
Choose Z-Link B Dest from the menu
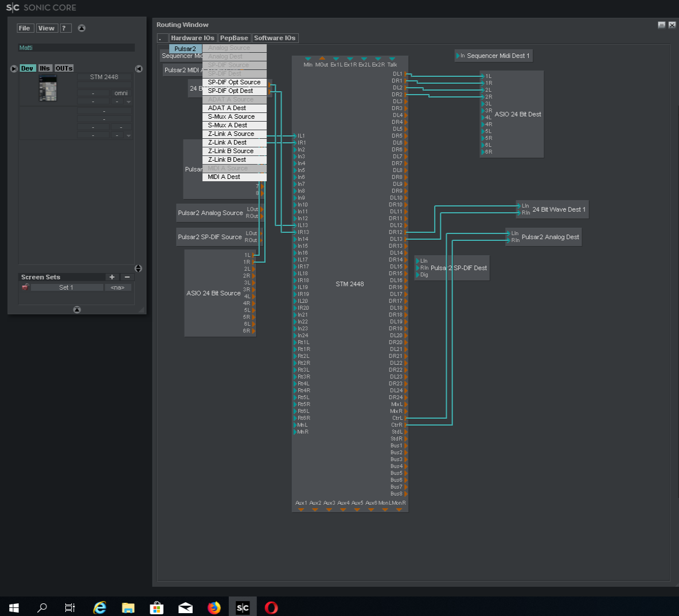pos(235,160)
